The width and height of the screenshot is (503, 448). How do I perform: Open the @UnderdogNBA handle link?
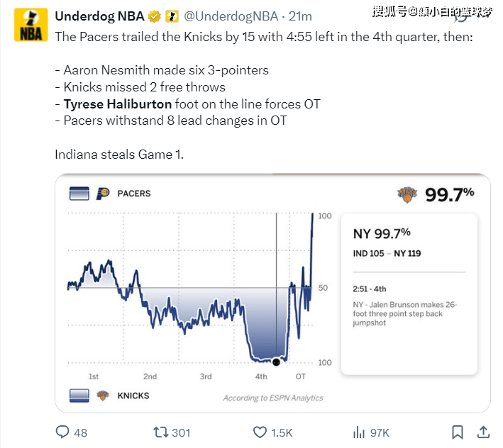pyautogui.click(x=231, y=16)
